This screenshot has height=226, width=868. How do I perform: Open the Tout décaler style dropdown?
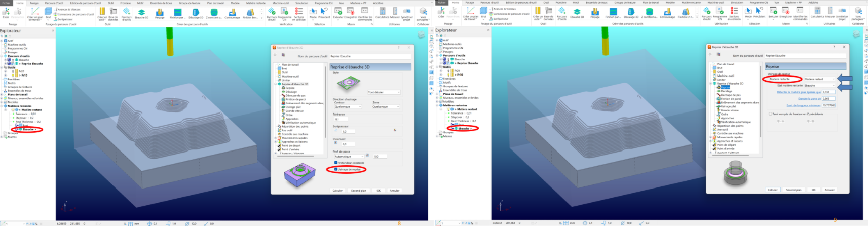coord(384,92)
